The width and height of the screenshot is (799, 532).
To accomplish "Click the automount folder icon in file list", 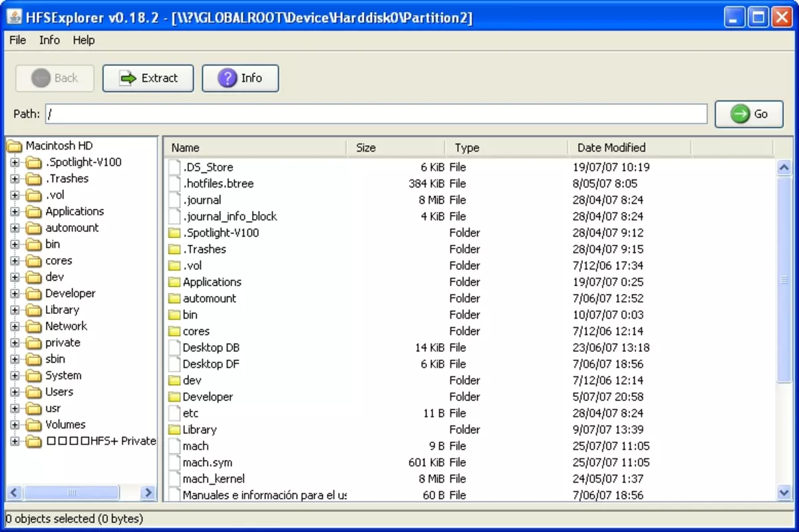I will click(174, 299).
